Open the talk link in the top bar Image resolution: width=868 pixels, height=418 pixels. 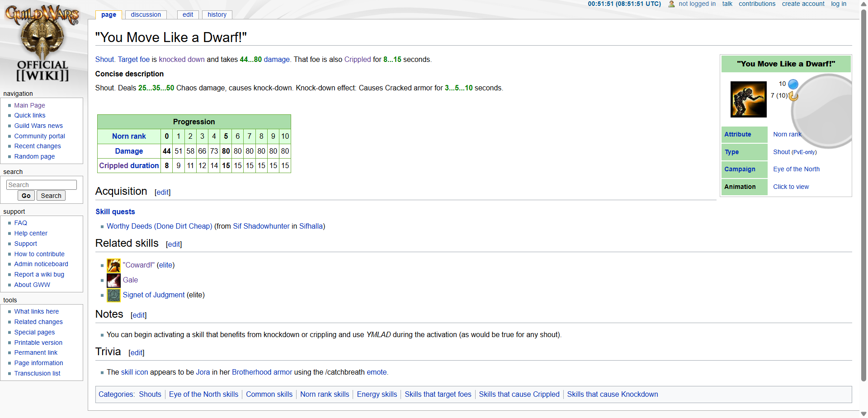727,4
